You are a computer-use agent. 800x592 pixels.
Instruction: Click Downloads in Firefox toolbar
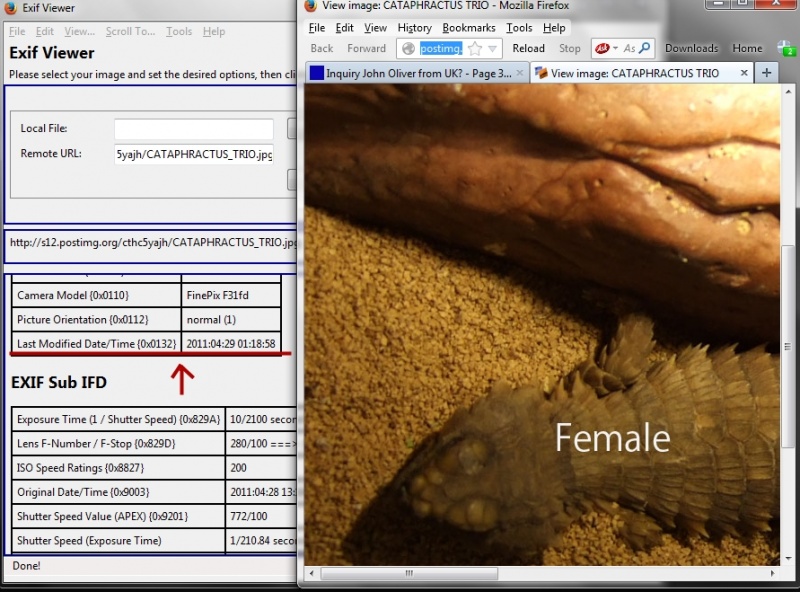(x=691, y=48)
